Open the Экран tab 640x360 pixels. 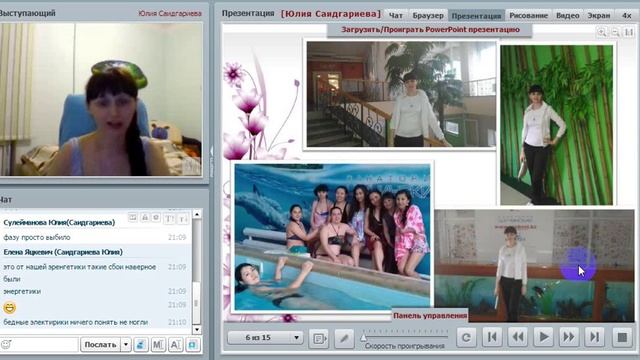pyautogui.click(x=599, y=16)
